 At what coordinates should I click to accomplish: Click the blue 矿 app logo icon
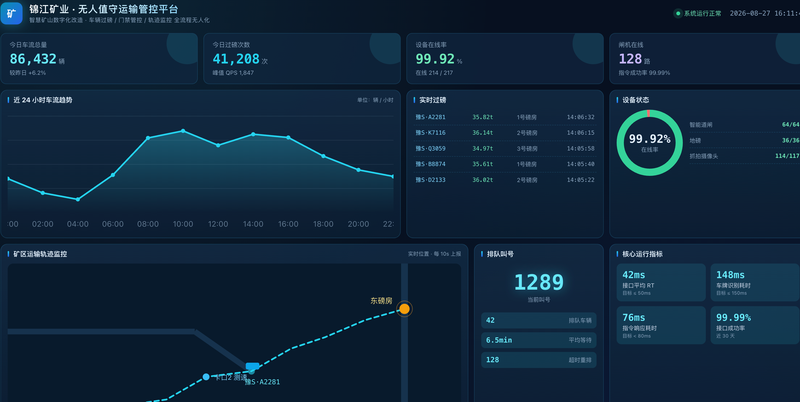point(11,13)
